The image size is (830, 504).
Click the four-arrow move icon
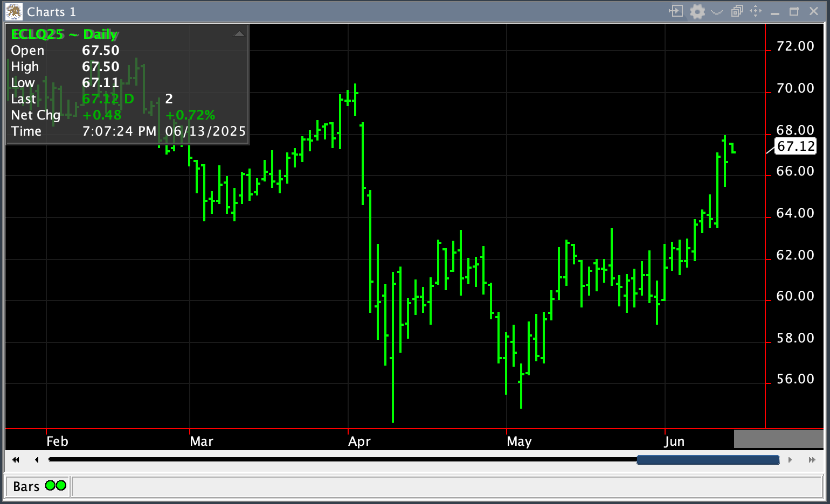756,11
